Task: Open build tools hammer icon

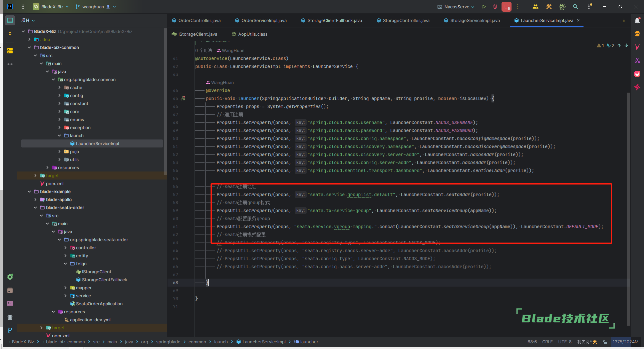Action: click(549, 7)
